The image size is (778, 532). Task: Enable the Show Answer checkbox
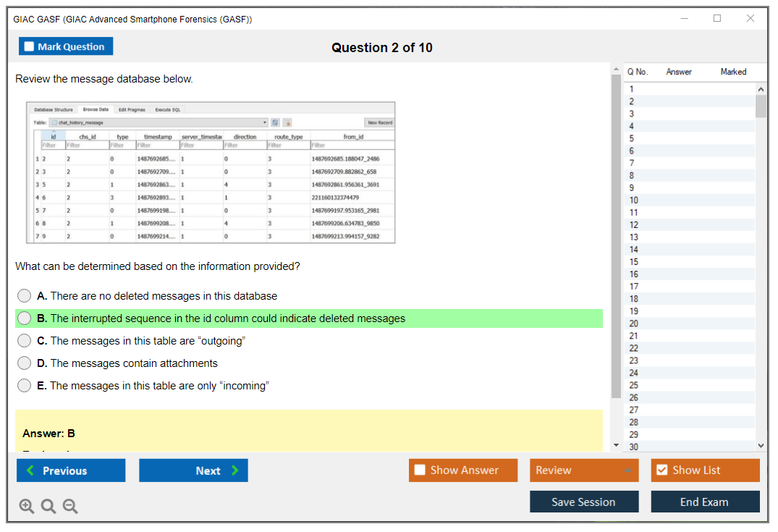click(420, 470)
